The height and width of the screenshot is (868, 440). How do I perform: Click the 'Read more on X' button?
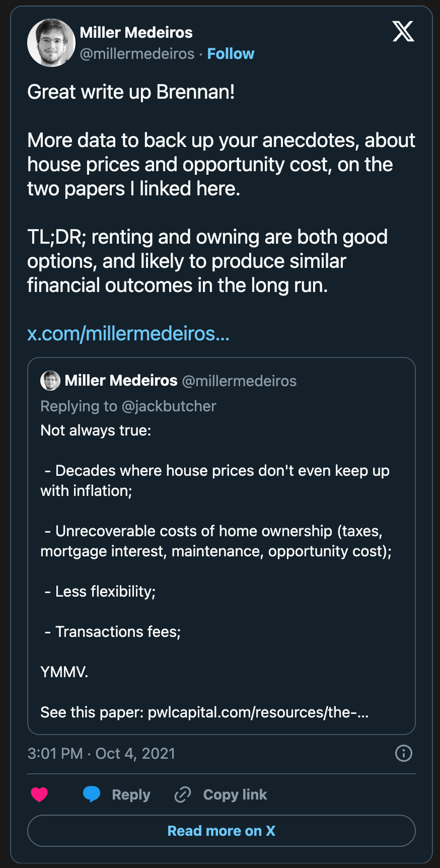coord(221,831)
